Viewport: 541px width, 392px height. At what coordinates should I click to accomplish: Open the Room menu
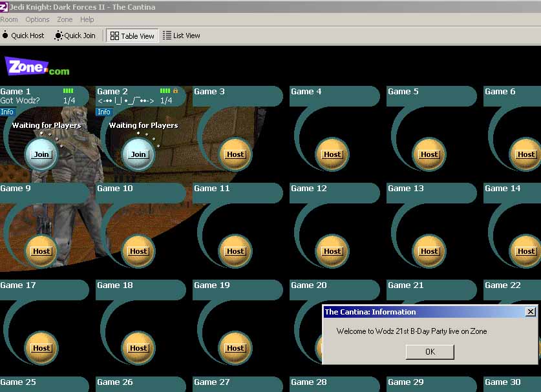click(9, 19)
